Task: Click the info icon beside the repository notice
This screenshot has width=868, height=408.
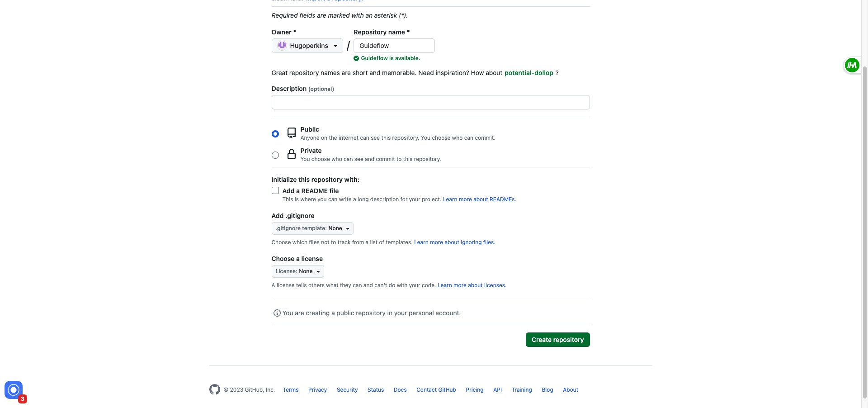Action: (276, 313)
